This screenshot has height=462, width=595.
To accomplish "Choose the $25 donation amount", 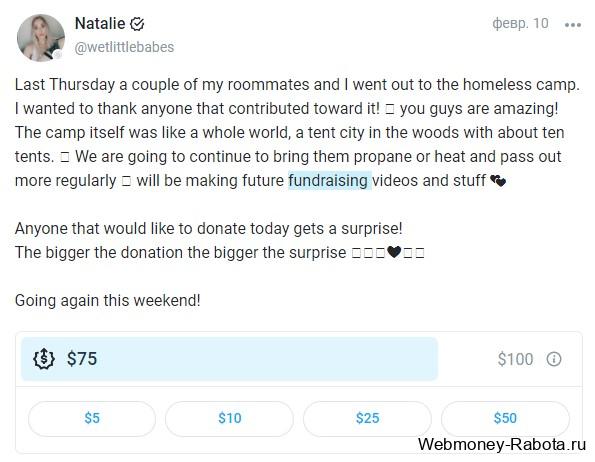I will click(367, 418).
